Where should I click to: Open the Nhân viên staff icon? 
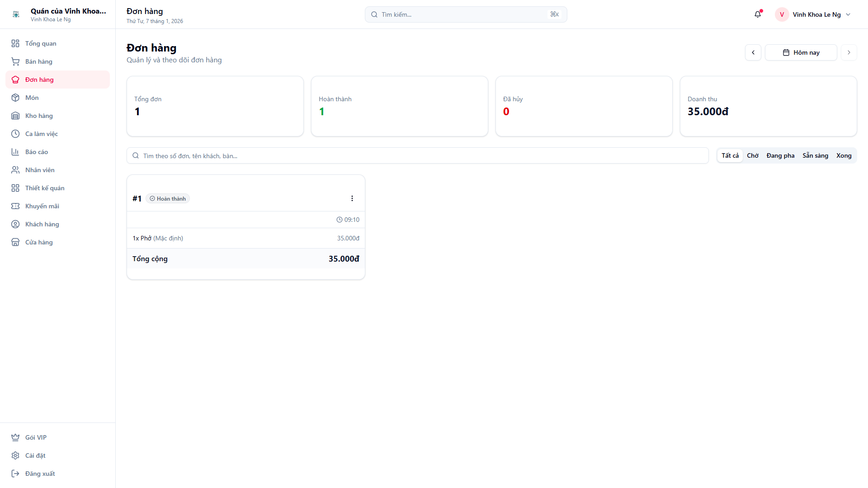coord(16,170)
